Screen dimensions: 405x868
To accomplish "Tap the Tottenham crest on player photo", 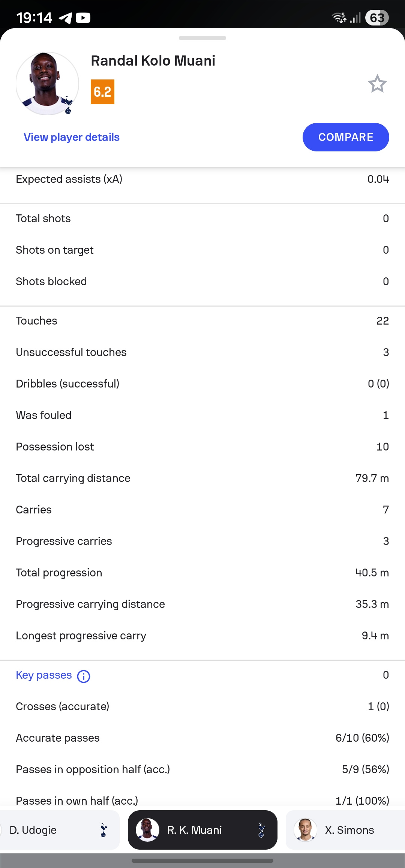I will tap(68, 105).
